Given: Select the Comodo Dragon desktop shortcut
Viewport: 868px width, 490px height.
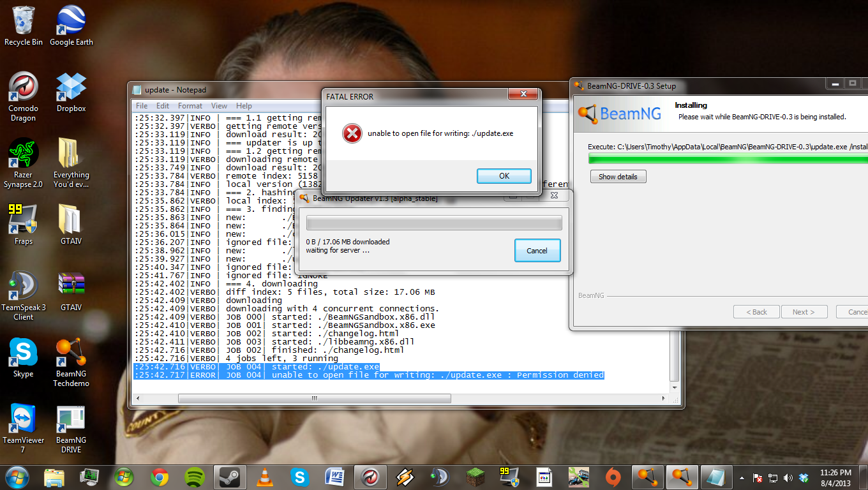Looking at the screenshot, I should pos(24,96).
